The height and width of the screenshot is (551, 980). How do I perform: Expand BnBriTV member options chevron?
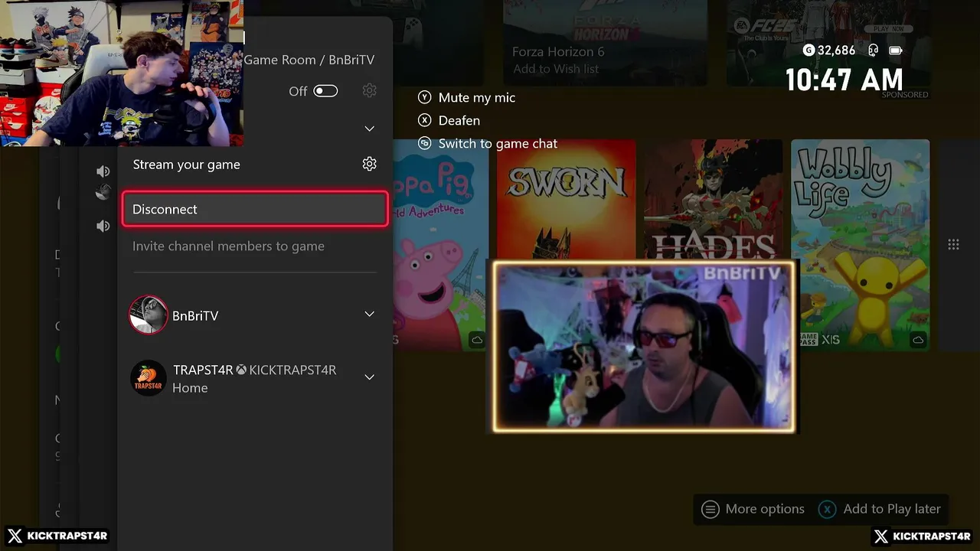(x=369, y=315)
